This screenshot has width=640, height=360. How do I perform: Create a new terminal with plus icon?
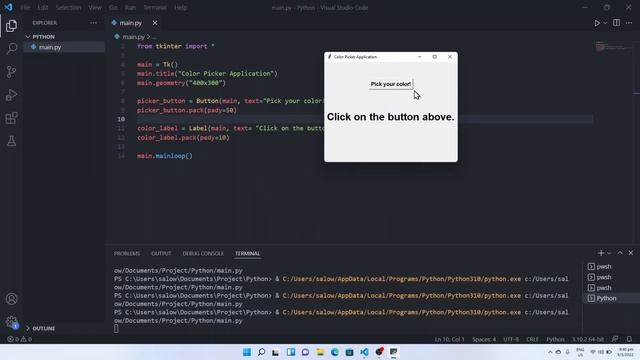tap(600, 253)
